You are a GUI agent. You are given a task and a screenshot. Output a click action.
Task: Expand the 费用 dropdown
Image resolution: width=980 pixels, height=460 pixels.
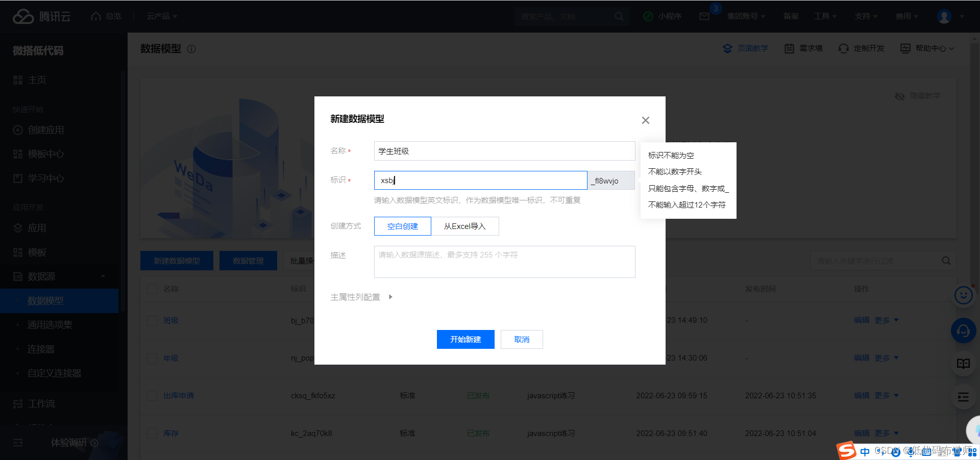(907, 16)
